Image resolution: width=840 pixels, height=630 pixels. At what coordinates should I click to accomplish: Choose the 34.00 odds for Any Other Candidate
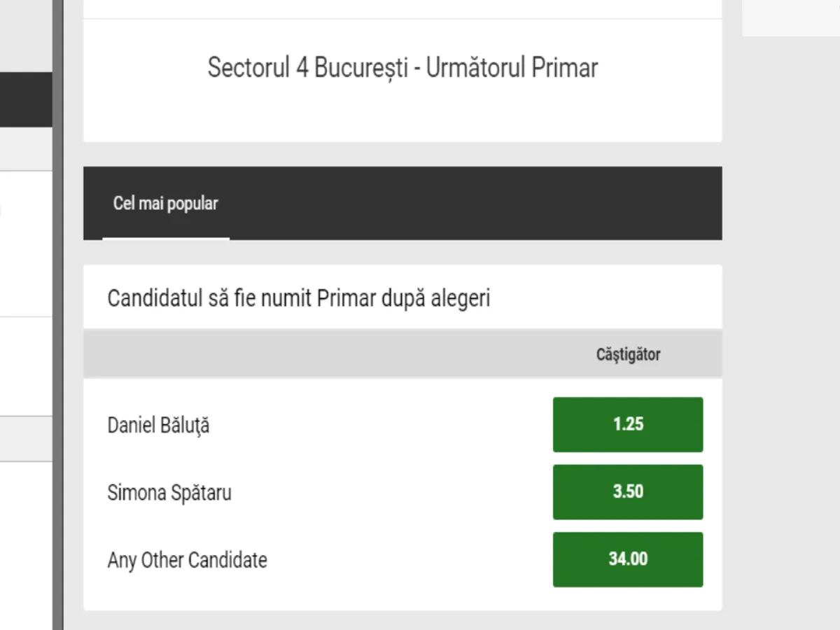(x=628, y=559)
